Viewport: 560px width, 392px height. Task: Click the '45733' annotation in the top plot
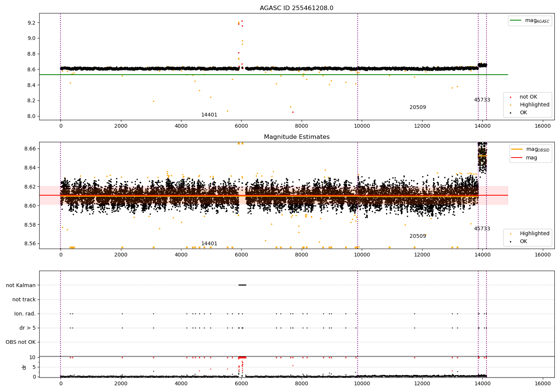(482, 100)
